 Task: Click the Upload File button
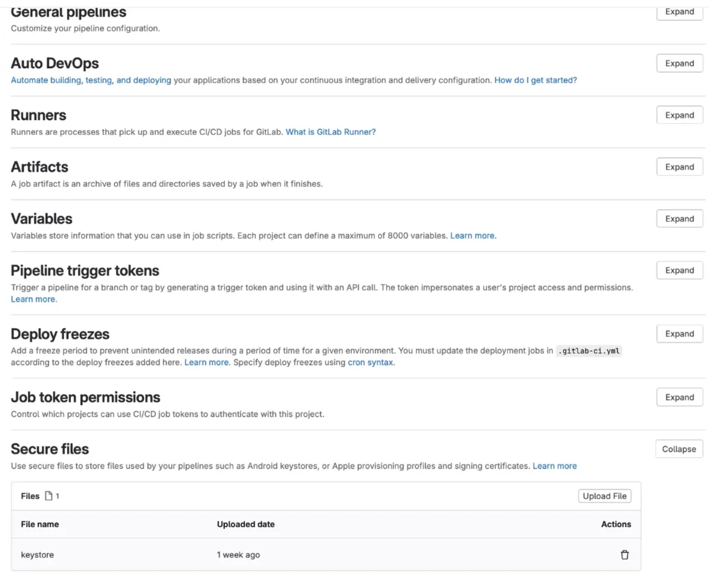point(604,496)
